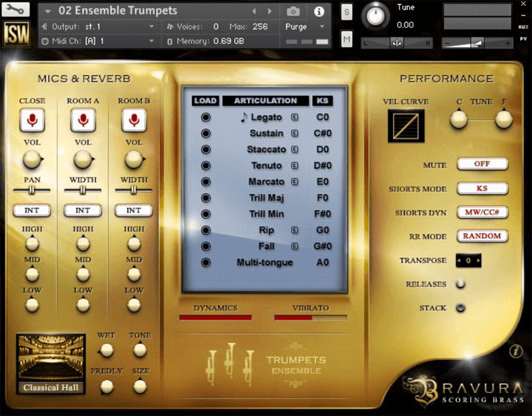Toggle Trill Maj load button
Viewport: 532px width, 416px height.
coord(206,198)
